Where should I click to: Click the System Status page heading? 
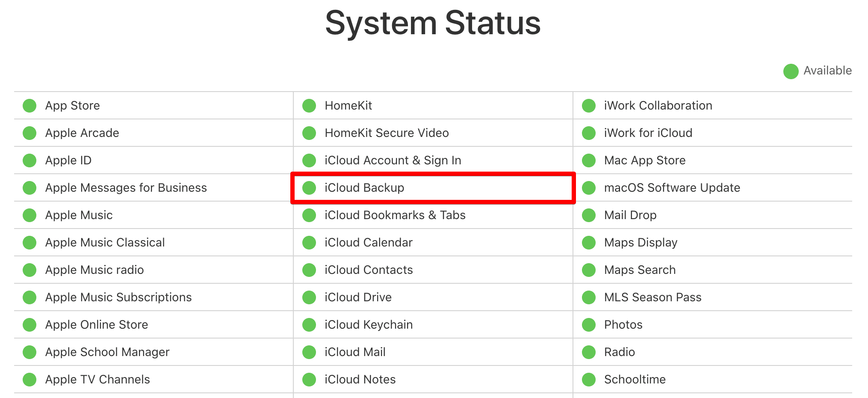coord(433,23)
